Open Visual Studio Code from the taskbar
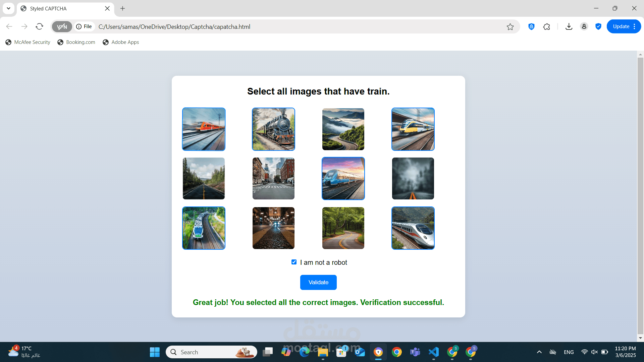This screenshot has height=362, width=644. click(433, 352)
